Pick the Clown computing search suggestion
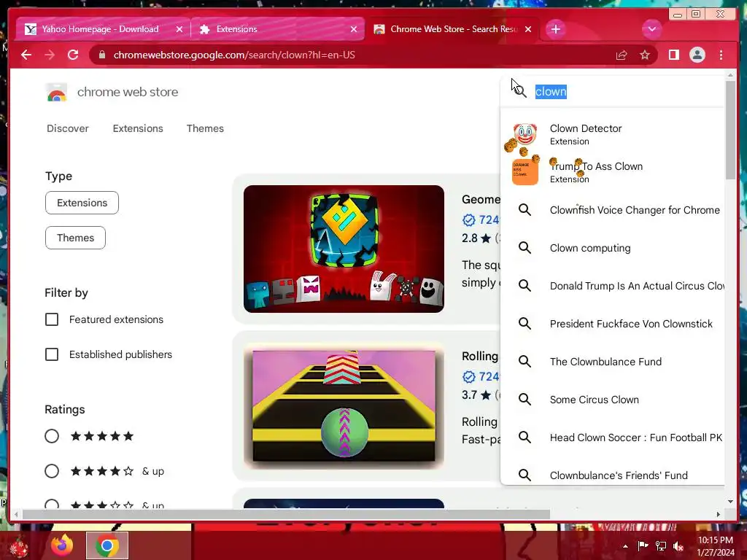Image resolution: width=747 pixels, height=560 pixels. click(x=613, y=248)
